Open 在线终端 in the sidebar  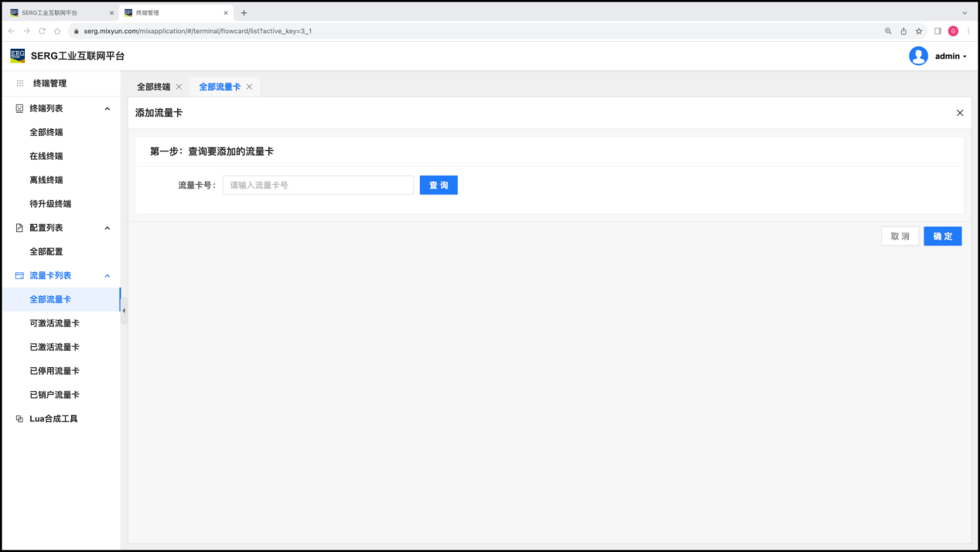pos(46,156)
